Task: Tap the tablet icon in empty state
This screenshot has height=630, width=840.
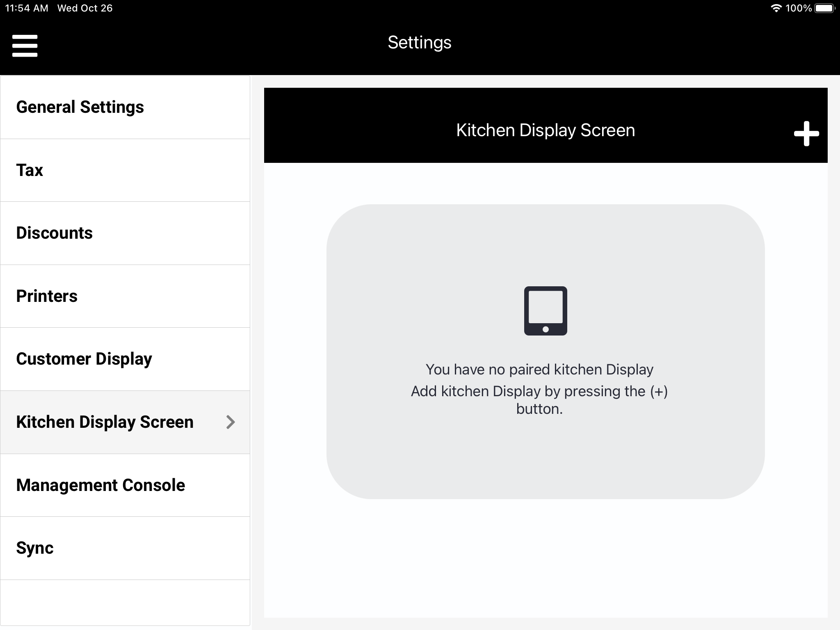Action: [x=546, y=311]
